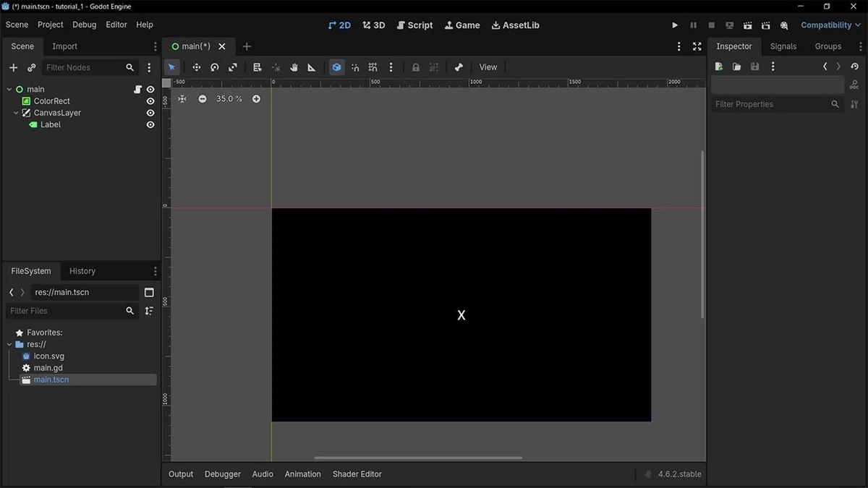Image resolution: width=868 pixels, height=488 pixels.
Task: Switch to the Script workspace
Action: (415, 25)
